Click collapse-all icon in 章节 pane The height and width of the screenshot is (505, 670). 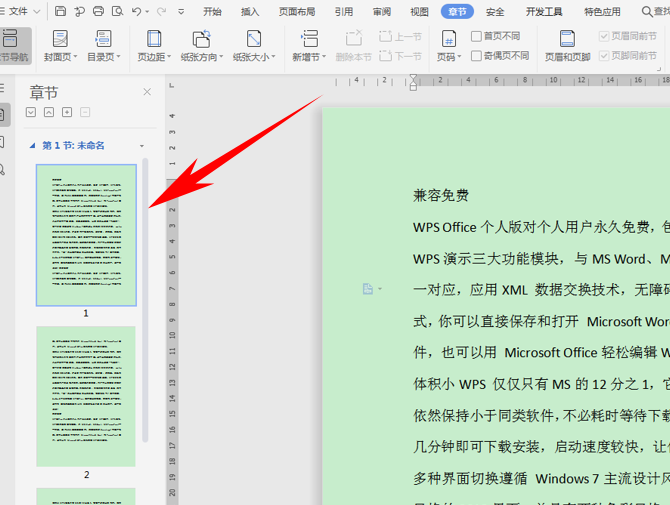[x=49, y=112]
